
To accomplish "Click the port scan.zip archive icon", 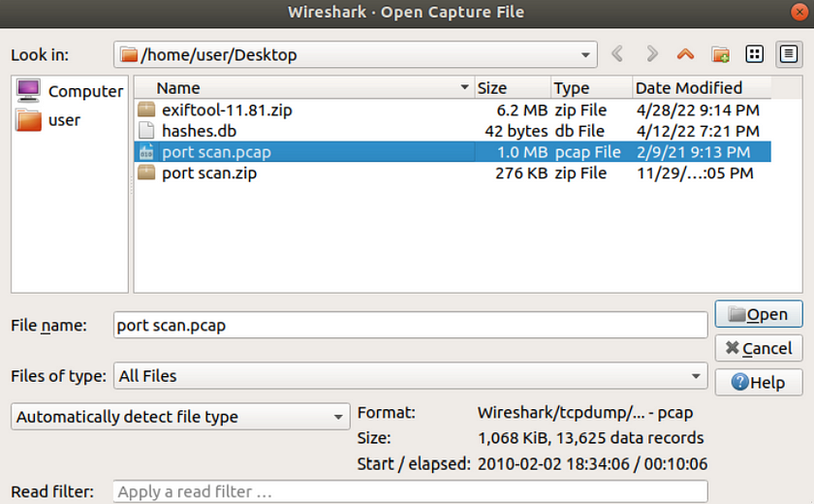I will 146,173.
